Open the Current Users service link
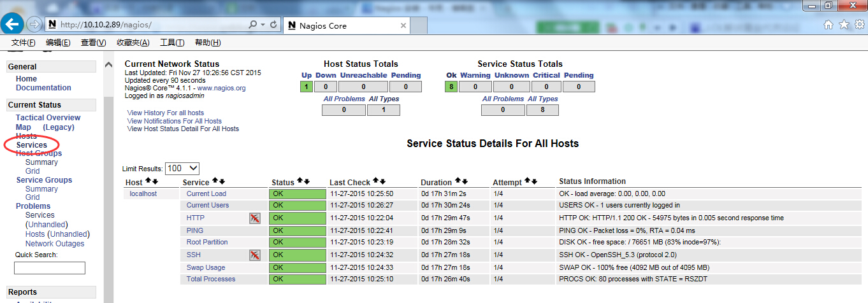Image resolution: width=868 pixels, height=303 pixels. 208,205
